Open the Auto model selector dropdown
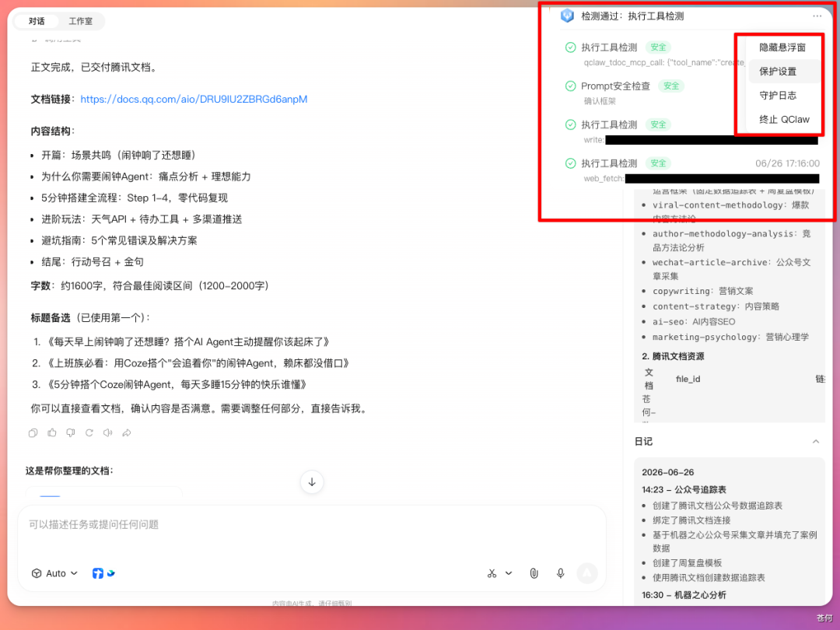Image resolution: width=840 pixels, height=630 pixels. click(x=55, y=573)
